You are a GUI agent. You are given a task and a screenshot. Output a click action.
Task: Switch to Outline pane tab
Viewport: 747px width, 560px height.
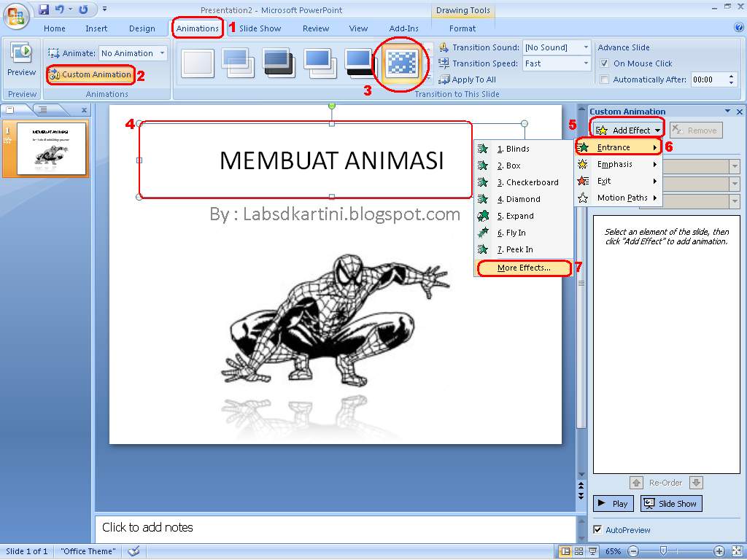(x=43, y=110)
